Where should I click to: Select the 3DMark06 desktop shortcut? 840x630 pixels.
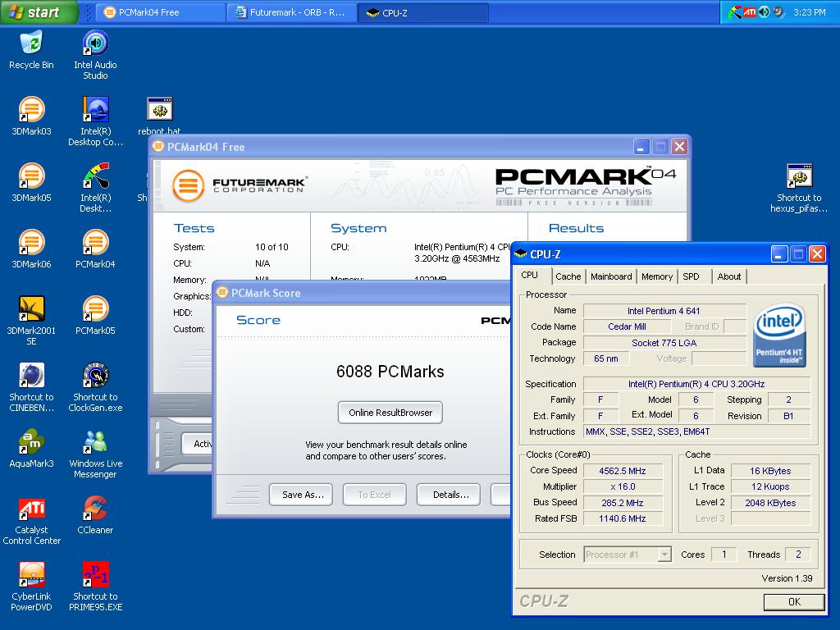[32, 249]
